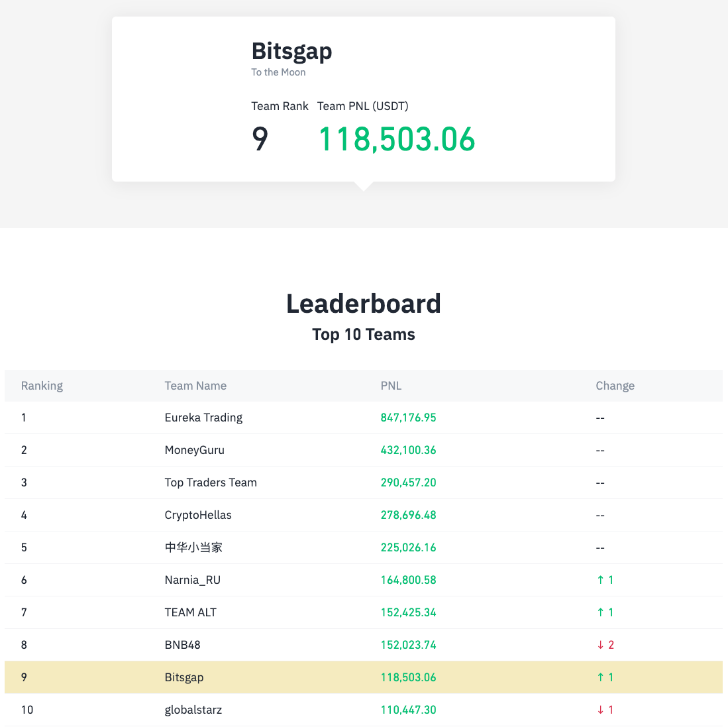This screenshot has width=728, height=727.
Task: Click green up arrow in TEAM ALT row
Action: [x=600, y=612]
